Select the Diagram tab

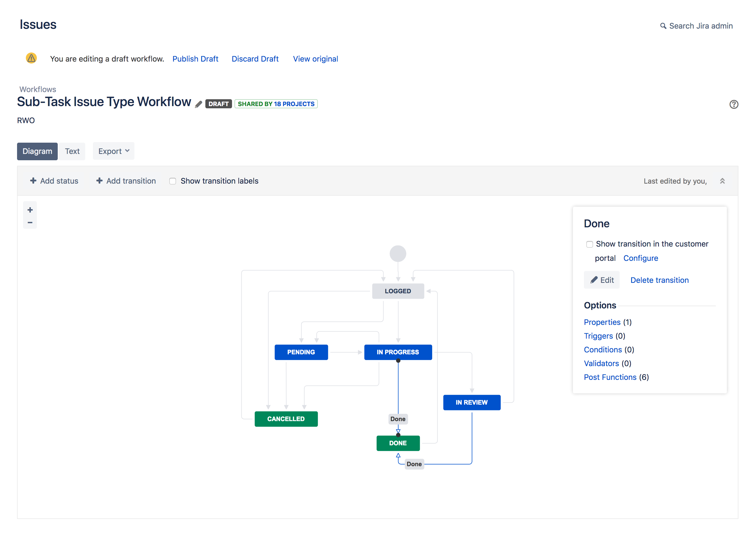pos(37,151)
